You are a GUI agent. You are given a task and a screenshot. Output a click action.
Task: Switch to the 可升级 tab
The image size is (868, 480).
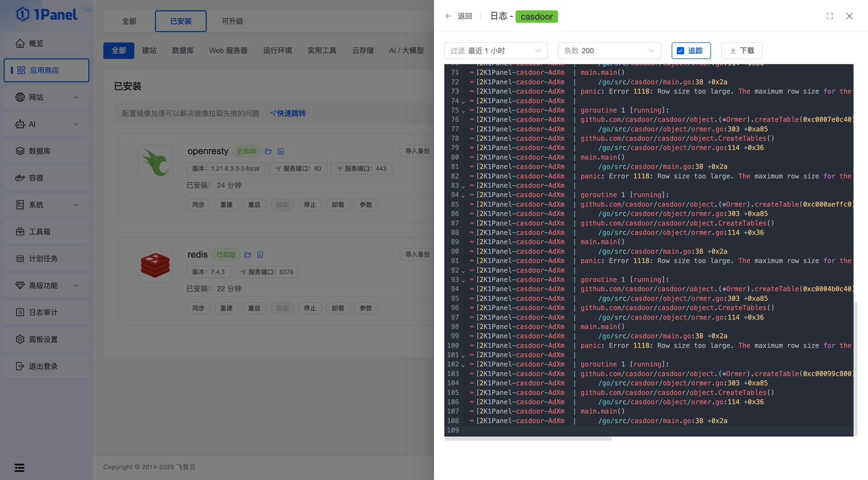click(232, 21)
